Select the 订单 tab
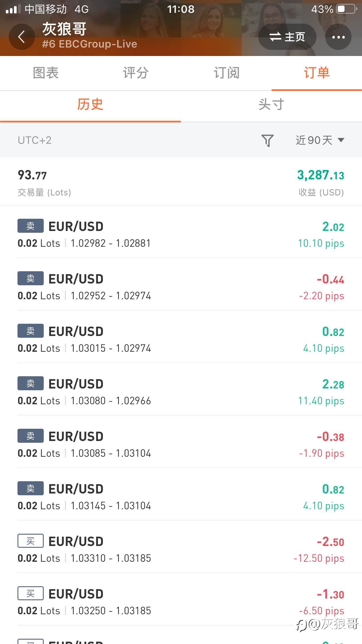Viewport: 362px width, 644px height. point(317,73)
